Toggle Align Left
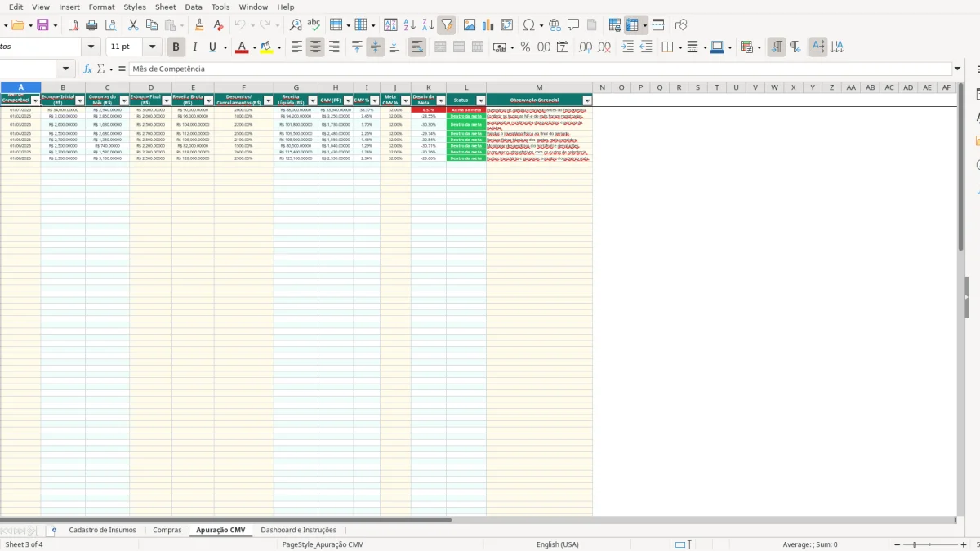This screenshot has width=980, height=551. [296, 47]
